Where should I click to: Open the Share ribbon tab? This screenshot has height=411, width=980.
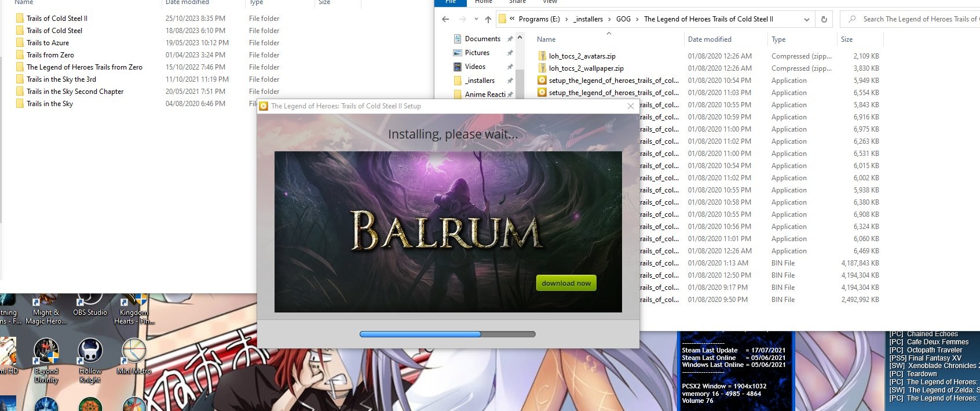[x=517, y=2]
